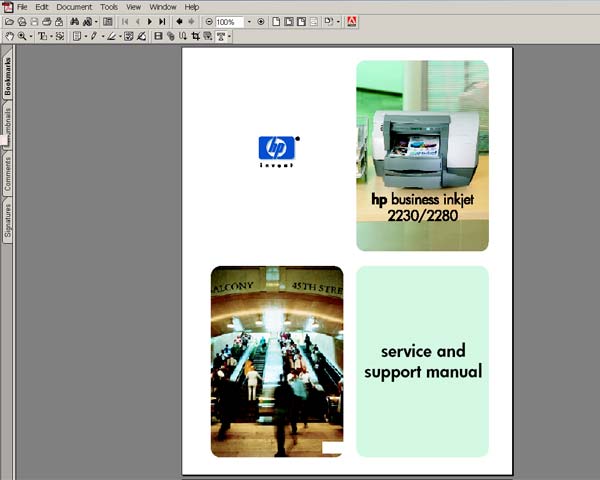The image size is (600, 480).
Task: Open the Rotate View dropdown arrow
Action: [x=338, y=22]
